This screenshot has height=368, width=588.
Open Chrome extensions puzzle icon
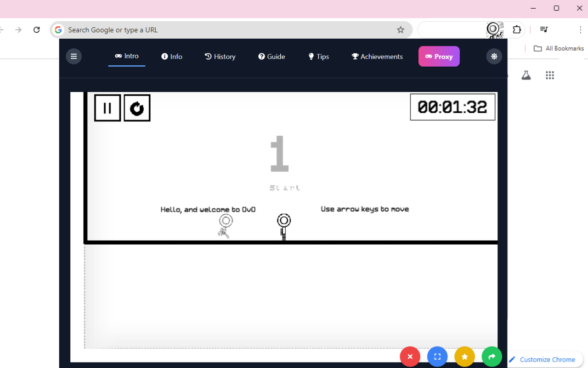[x=517, y=29]
